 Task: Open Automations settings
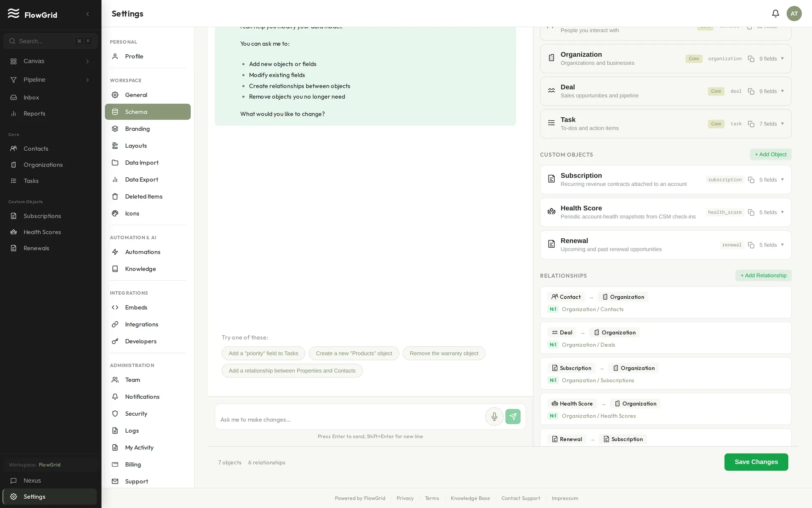coord(148,252)
